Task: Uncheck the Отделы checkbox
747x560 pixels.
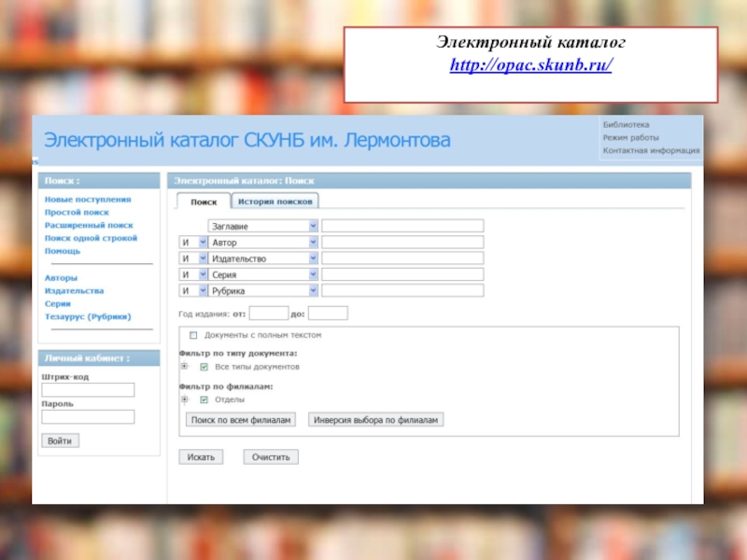Action: 204,399
